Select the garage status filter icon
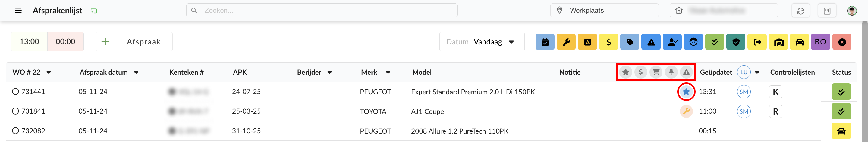The width and height of the screenshot is (868, 142). [778, 42]
